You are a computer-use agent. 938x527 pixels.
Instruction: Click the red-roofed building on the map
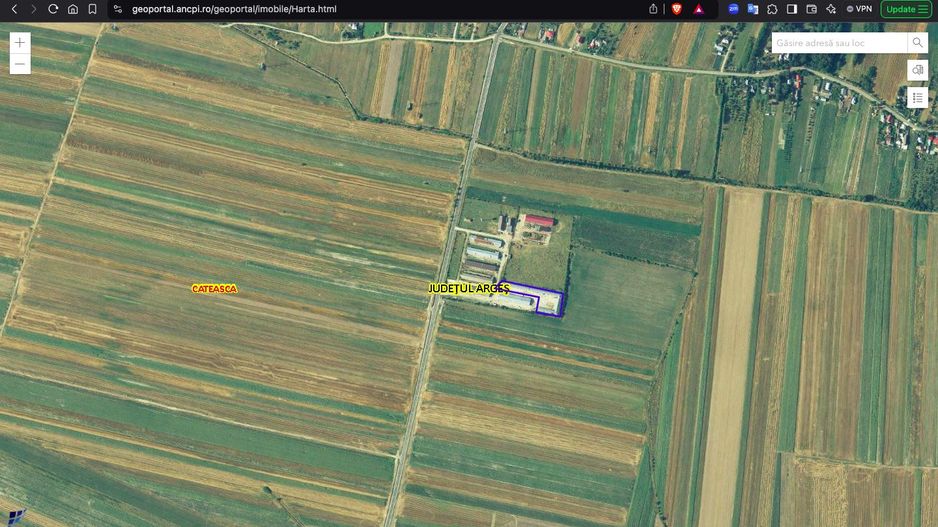(540, 221)
